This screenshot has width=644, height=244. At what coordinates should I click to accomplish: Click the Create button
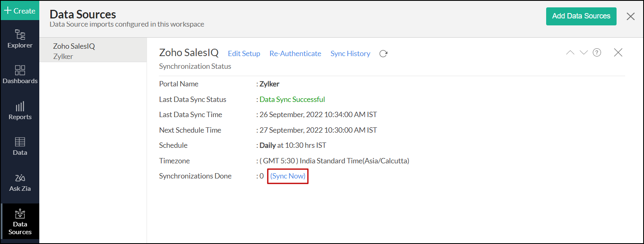(x=20, y=11)
